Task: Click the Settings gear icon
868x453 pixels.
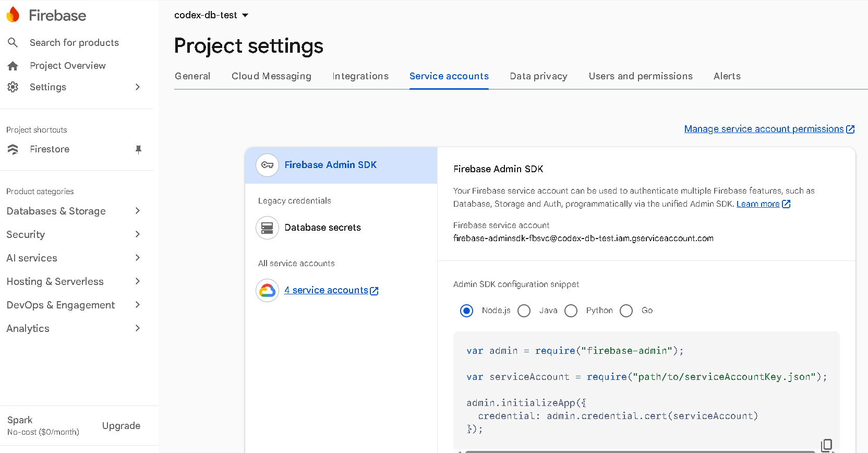Action: [x=13, y=87]
